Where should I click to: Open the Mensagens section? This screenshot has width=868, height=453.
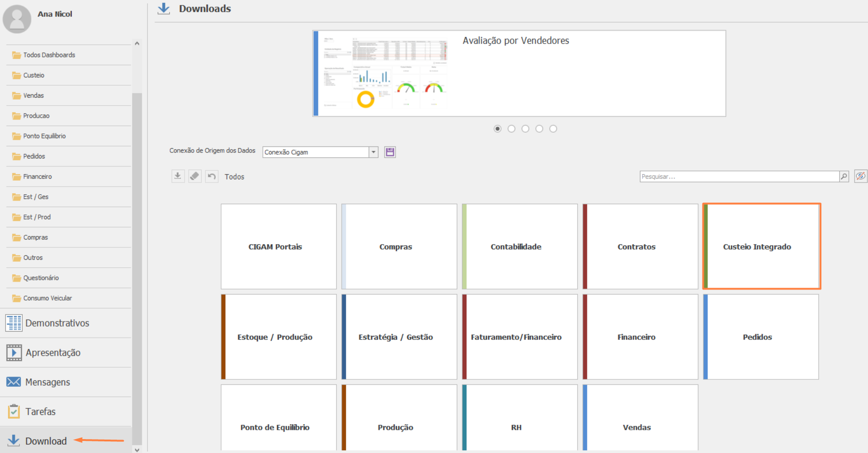pos(66,382)
